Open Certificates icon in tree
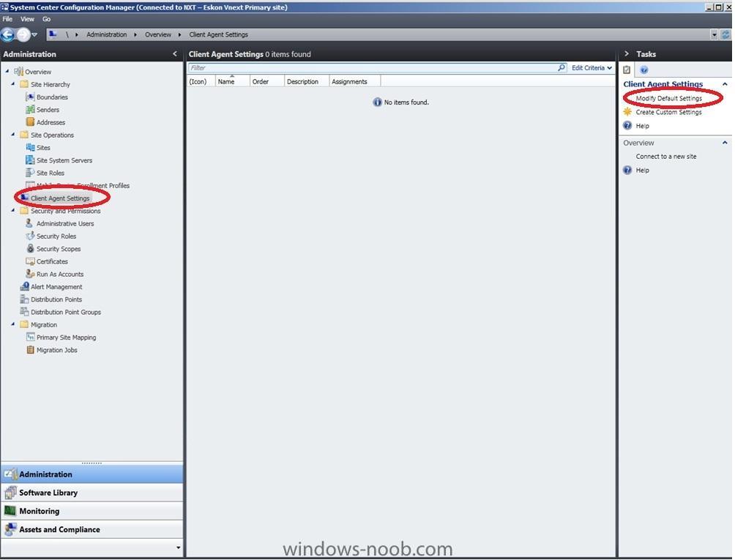Screen dimensions: 735x560 click(30, 261)
